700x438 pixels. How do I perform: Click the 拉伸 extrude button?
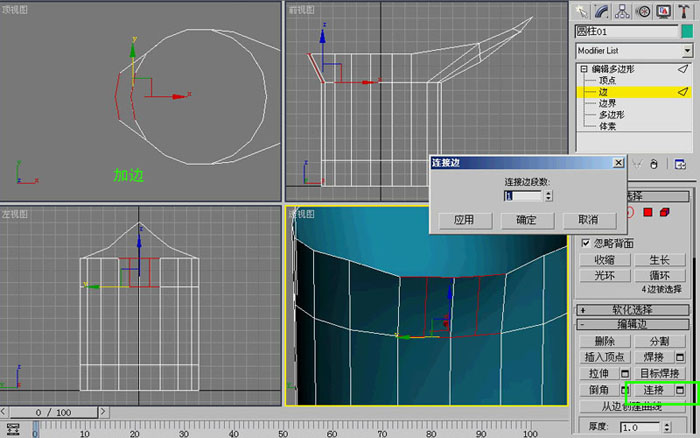click(599, 373)
